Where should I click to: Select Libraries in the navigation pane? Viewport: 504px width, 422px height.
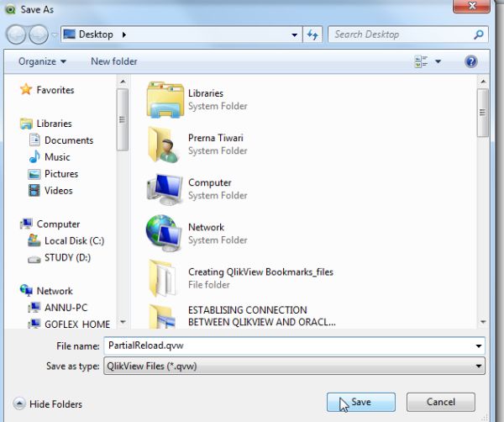click(54, 124)
